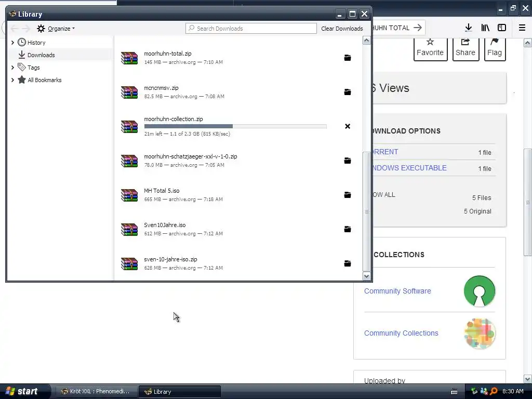This screenshot has width=532, height=399.
Task: Open containing folder for sven-10-jahre-iso.zip
Action: (348, 263)
